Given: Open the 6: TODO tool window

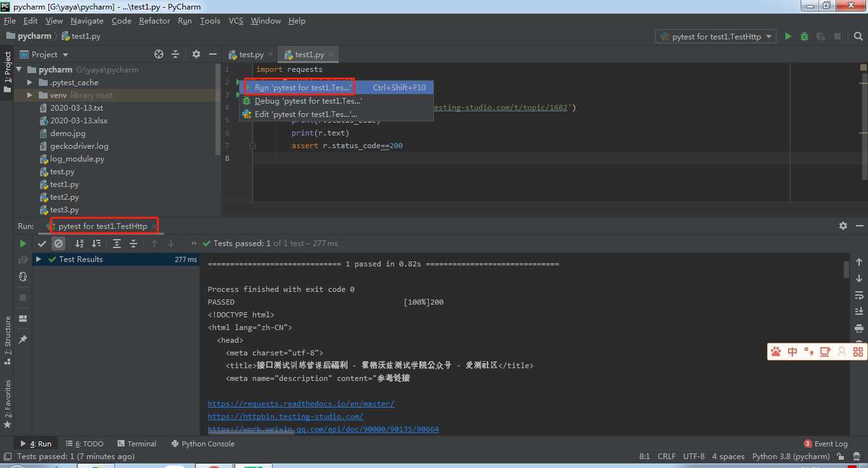Looking at the screenshot, I should (x=84, y=444).
